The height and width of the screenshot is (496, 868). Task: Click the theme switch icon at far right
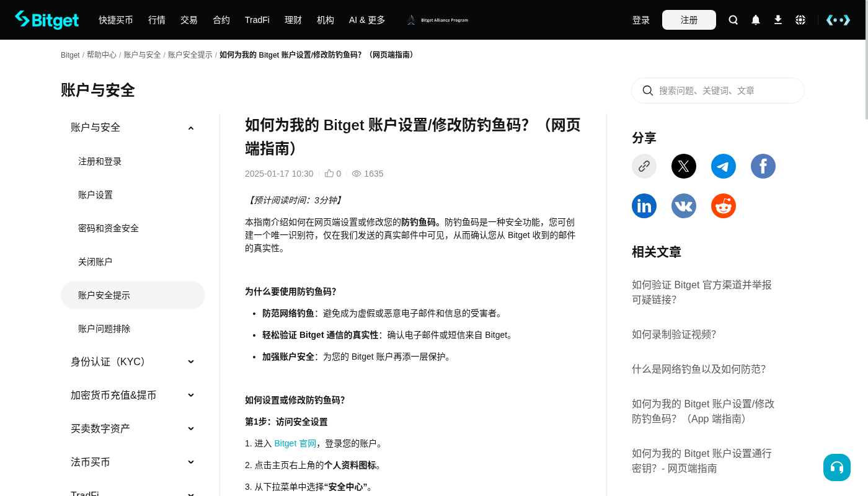pyautogui.click(x=838, y=20)
